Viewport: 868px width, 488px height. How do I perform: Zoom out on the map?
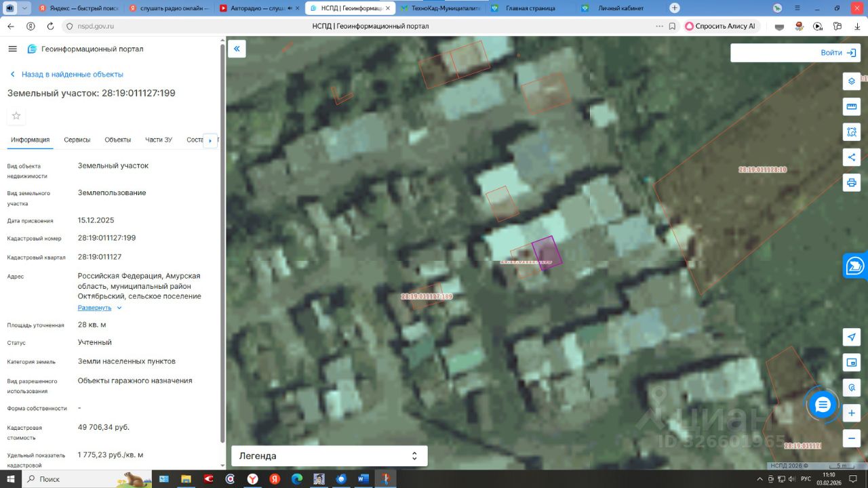pos(851,438)
